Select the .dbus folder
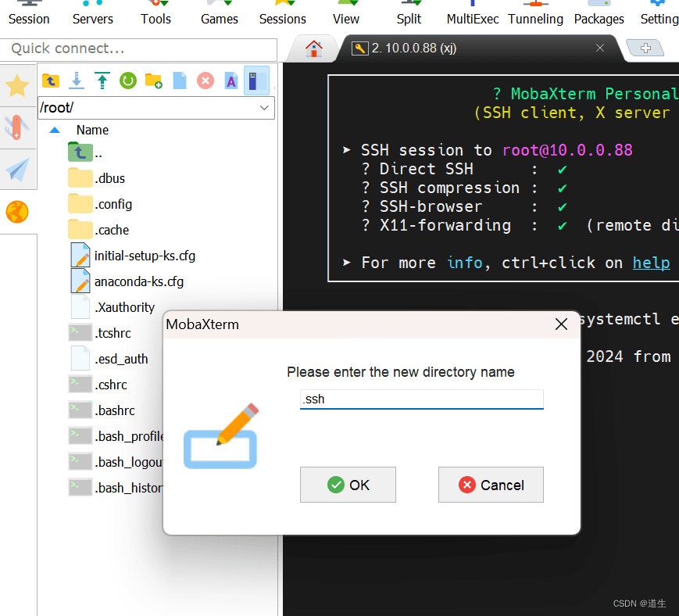Image resolution: width=679 pixels, height=616 pixels. tap(97, 178)
